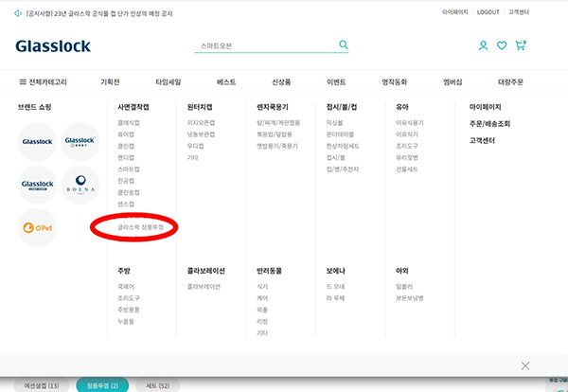Select the 여선설캡 (13) filter tab

point(42,385)
